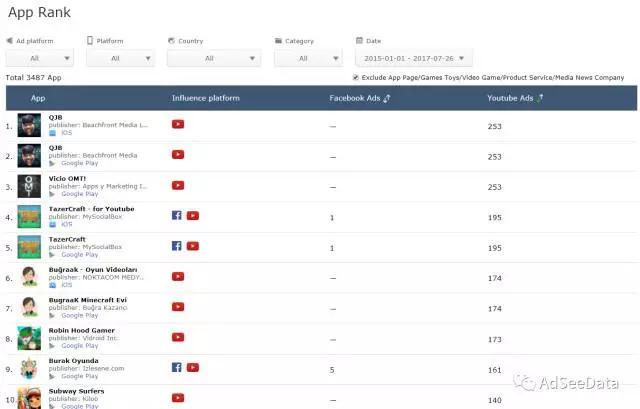The image size is (640, 409).
Task: Click YouTube icon in Burak Oyunda row
Action: [x=192, y=367]
